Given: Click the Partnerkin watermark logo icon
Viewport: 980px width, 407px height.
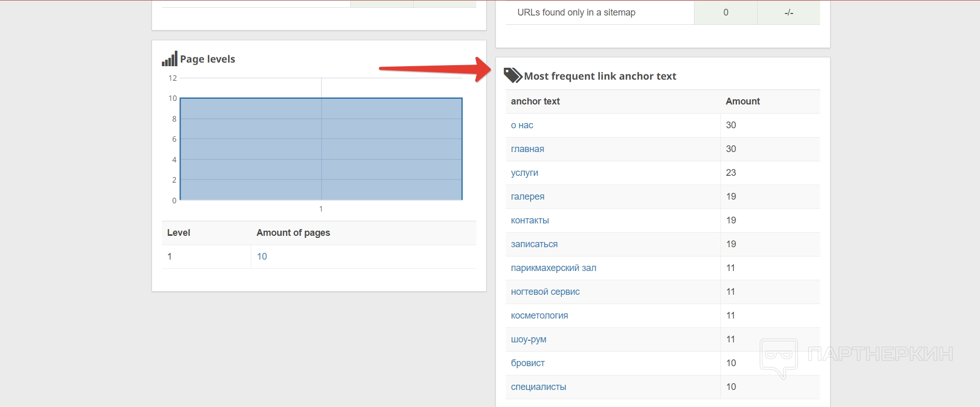Looking at the screenshot, I should (x=779, y=356).
